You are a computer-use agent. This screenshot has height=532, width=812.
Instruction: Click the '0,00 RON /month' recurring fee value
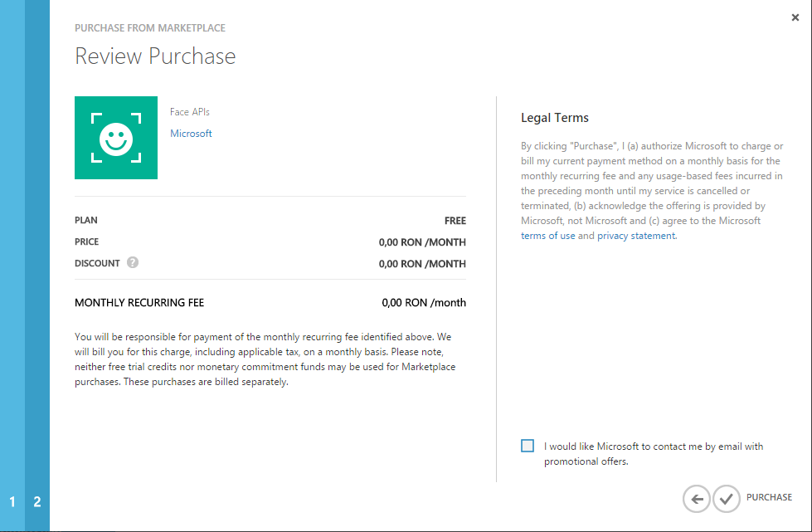click(424, 303)
